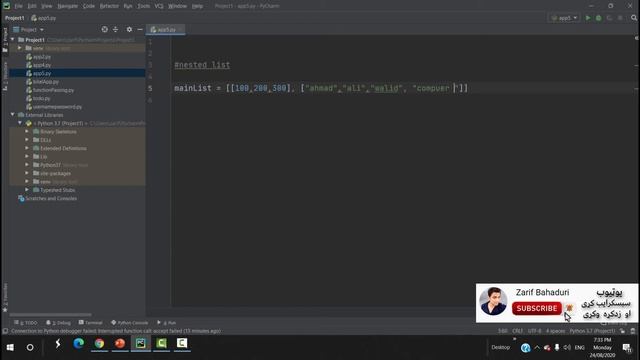
Task: Expand the Extended Definitions node
Action: click(27, 148)
